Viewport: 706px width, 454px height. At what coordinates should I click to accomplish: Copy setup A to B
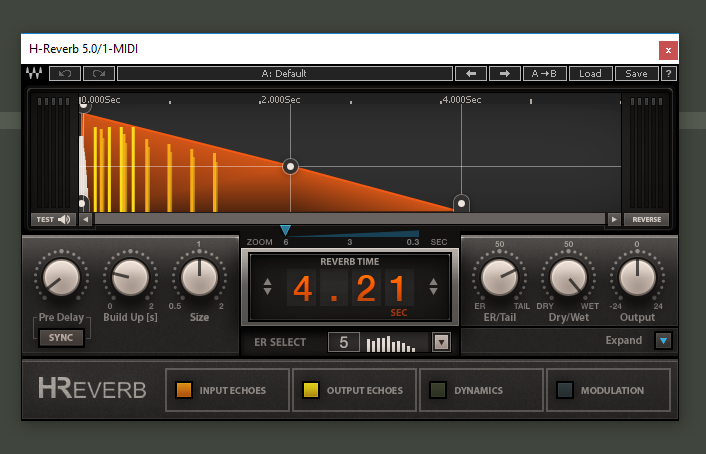tap(544, 73)
